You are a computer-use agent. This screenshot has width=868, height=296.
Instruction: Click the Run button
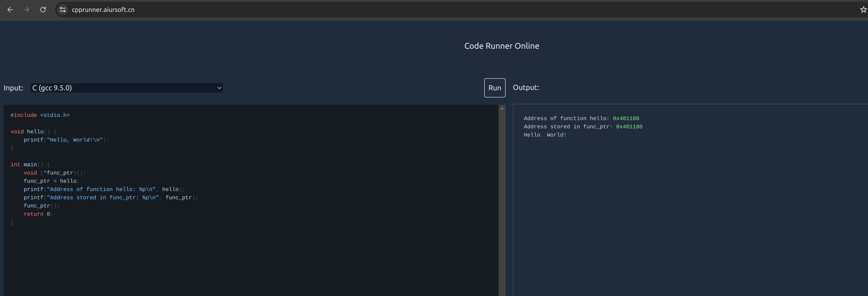(x=495, y=88)
